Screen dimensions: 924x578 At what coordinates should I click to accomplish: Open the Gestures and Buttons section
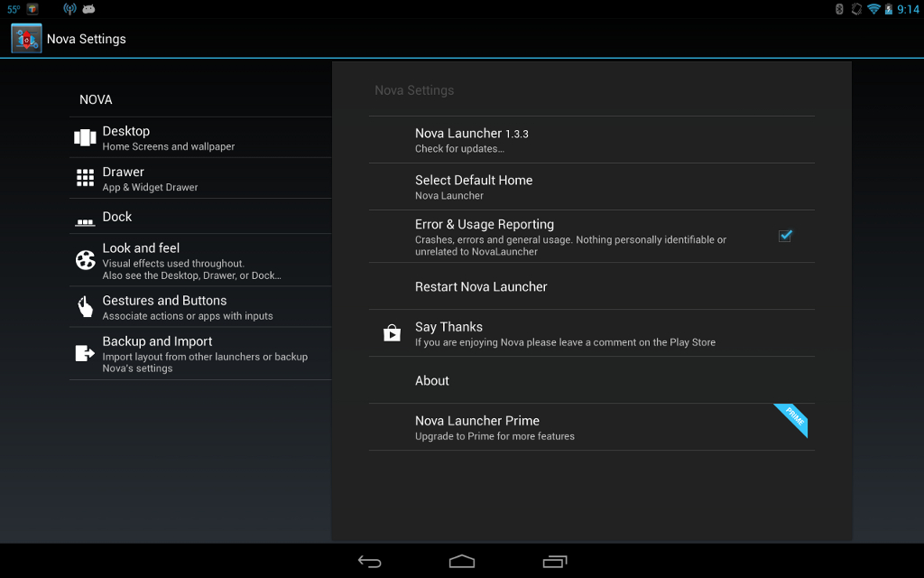pos(200,307)
